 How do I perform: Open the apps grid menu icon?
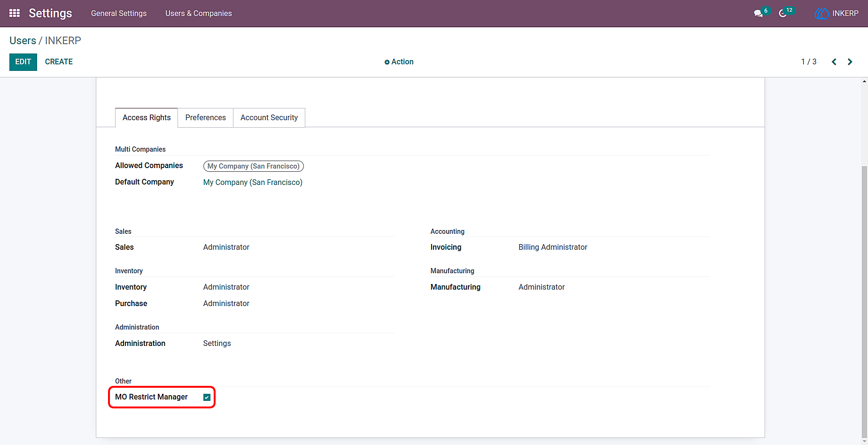[15, 13]
